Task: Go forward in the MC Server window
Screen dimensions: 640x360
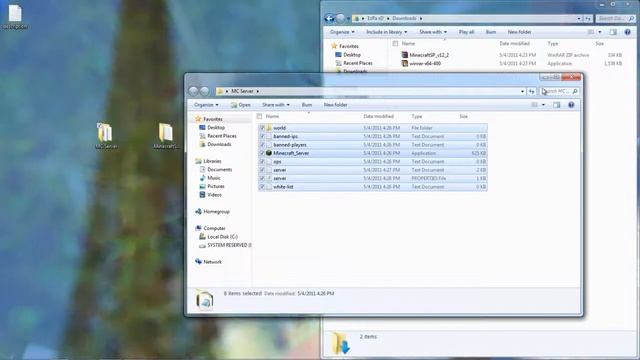Action: [x=204, y=91]
